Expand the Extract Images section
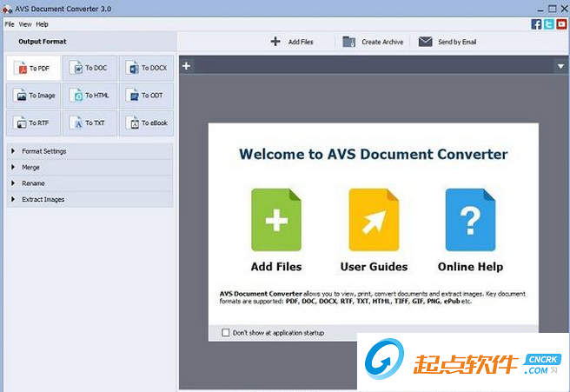The image size is (570, 392). pyautogui.click(x=89, y=199)
